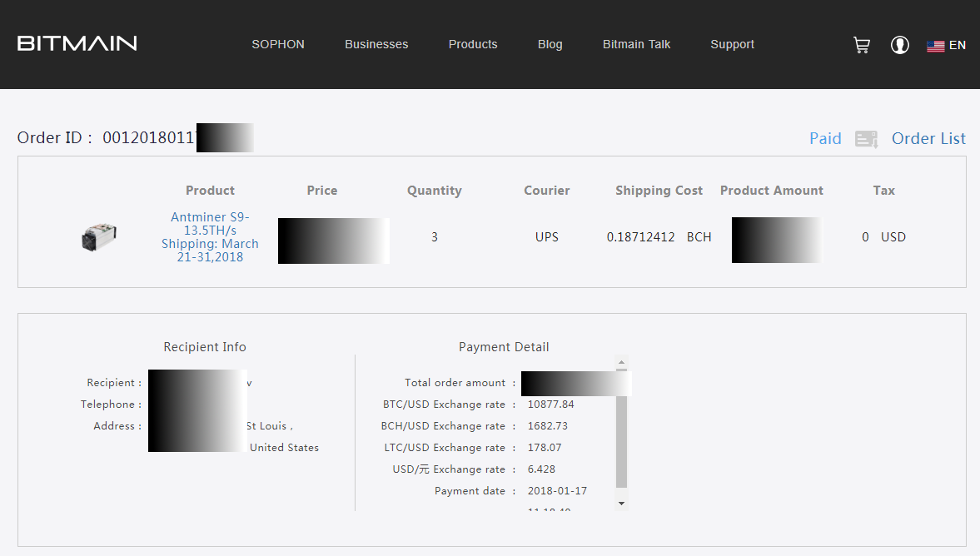Open the Businesses menu
The height and width of the screenshot is (556, 980).
(376, 44)
